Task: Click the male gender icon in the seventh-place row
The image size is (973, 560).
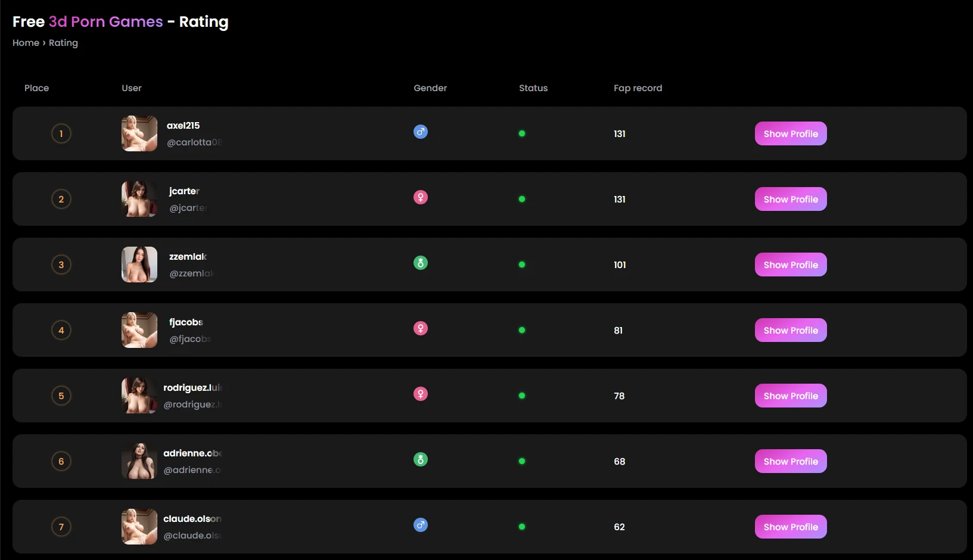Action: (421, 525)
